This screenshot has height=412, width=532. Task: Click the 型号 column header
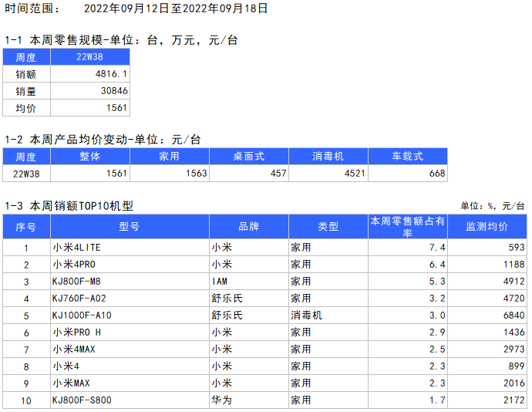point(130,227)
